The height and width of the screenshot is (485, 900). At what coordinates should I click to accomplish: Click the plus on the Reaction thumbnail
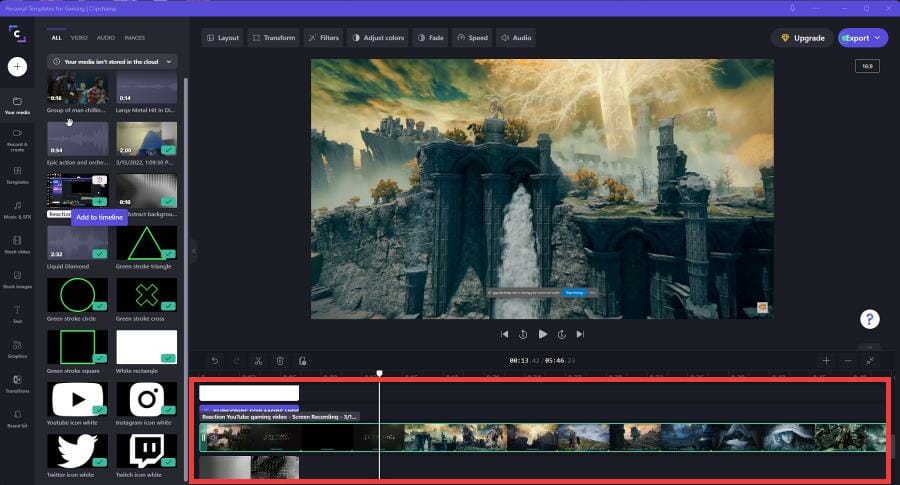click(x=100, y=202)
